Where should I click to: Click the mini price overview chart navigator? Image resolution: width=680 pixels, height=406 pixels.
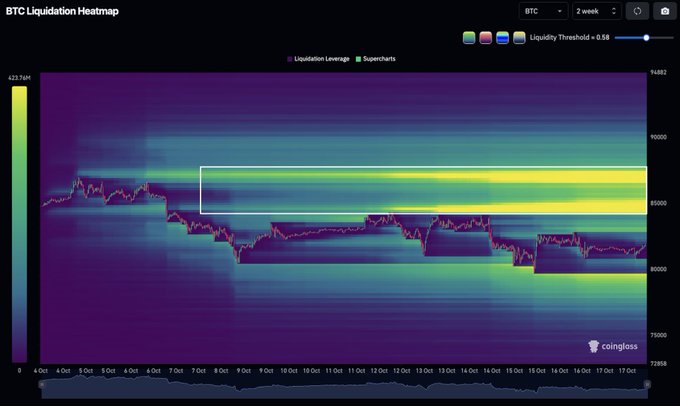(x=344, y=387)
